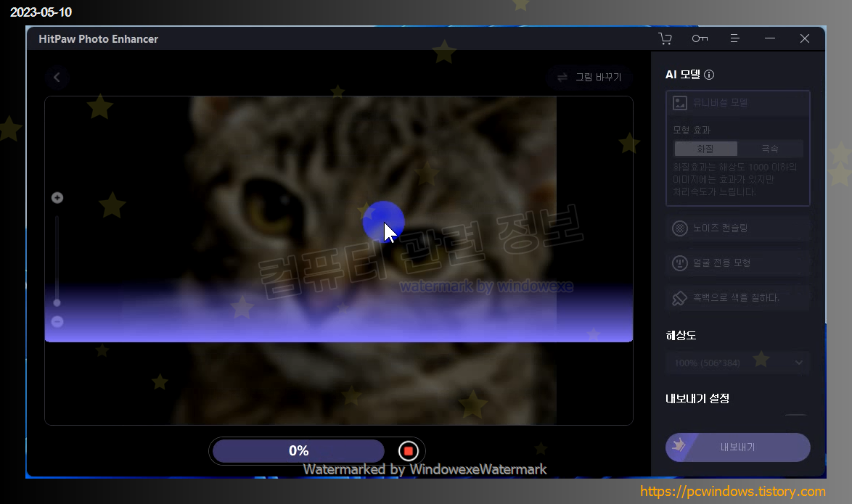Click the zoom slider handle

[x=57, y=303]
